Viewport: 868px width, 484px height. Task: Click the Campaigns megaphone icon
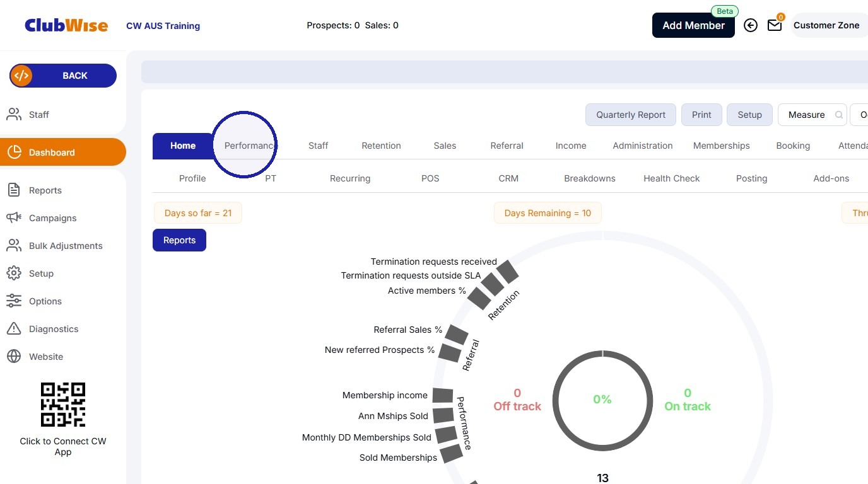point(14,217)
